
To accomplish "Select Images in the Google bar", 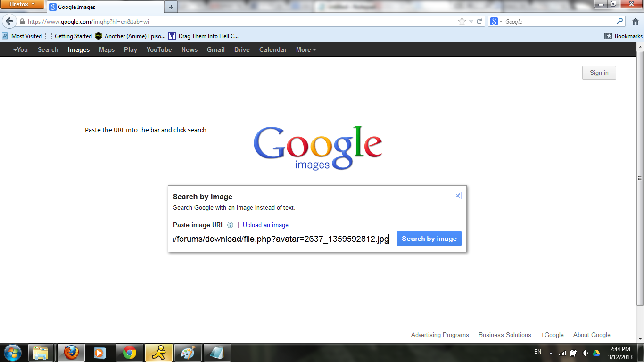I will tap(79, 49).
